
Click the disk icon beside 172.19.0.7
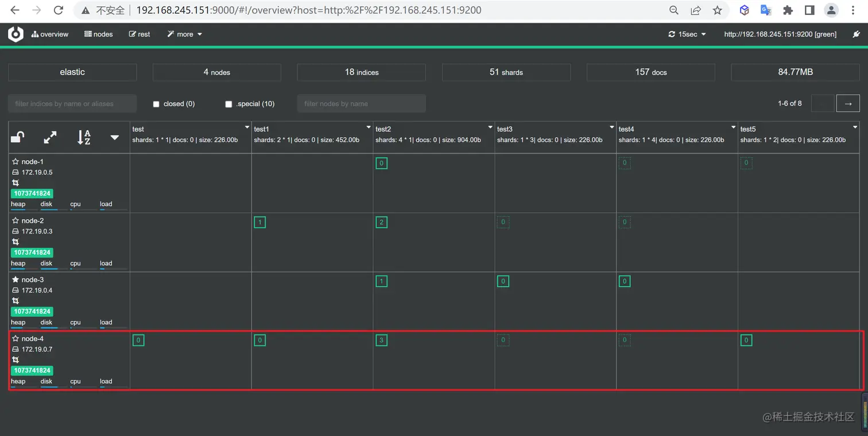[15, 349]
